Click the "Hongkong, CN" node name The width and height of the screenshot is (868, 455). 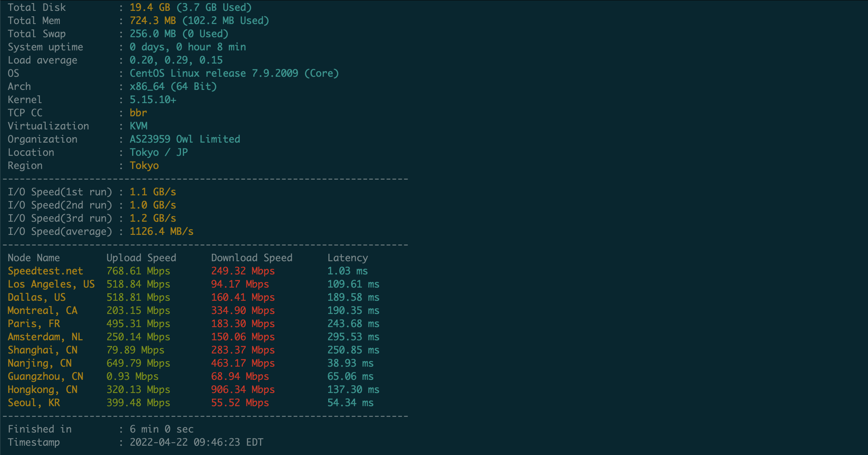point(42,390)
